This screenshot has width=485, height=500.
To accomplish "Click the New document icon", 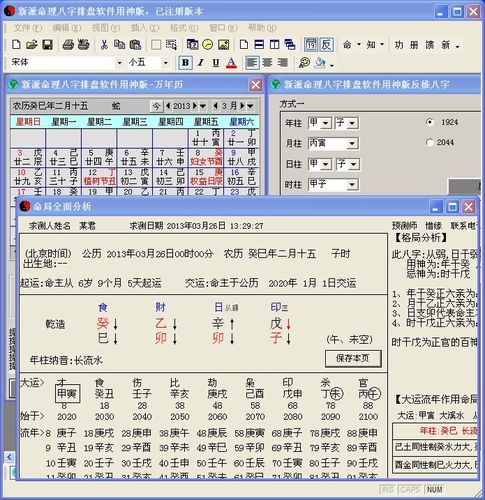I will click(16, 44).
